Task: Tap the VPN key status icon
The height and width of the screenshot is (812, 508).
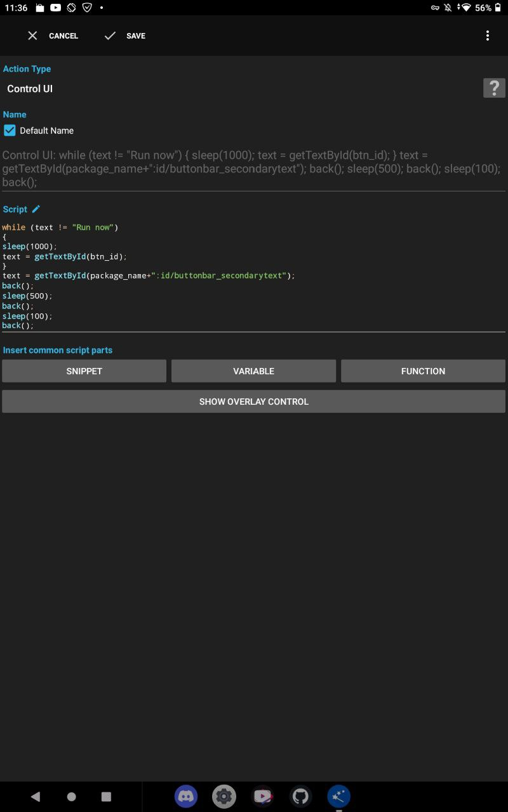Action: pos(435,8)
